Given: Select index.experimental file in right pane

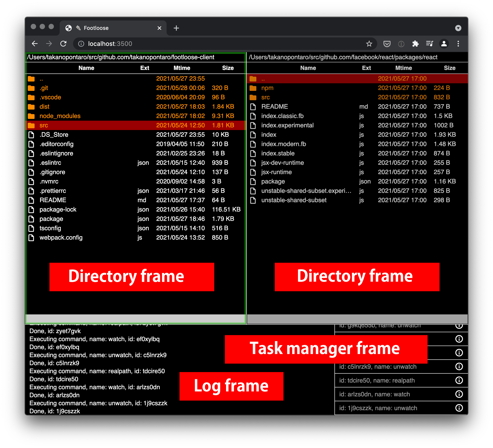Looking at the screenshot, I should pos(287,125).
